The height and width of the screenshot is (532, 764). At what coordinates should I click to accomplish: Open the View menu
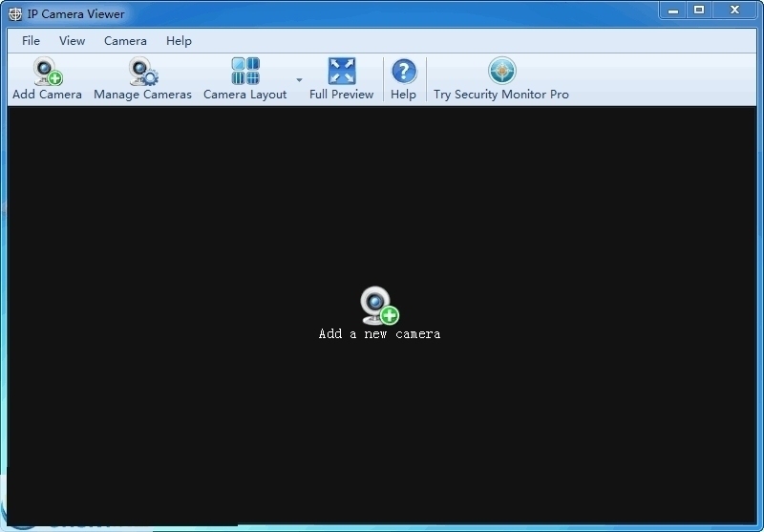pos(73,41)
